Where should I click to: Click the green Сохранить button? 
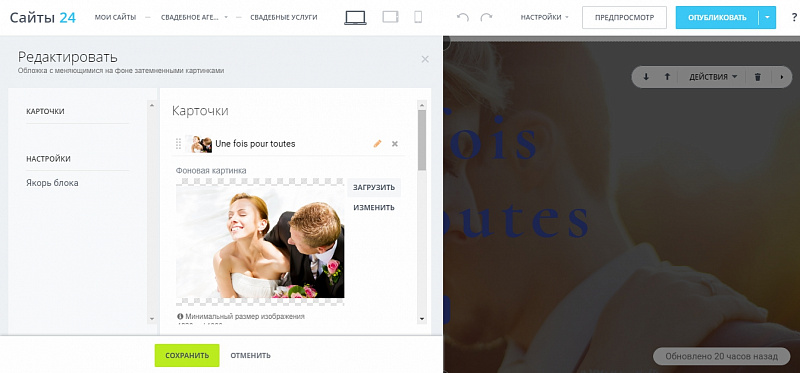pos(187,355)
